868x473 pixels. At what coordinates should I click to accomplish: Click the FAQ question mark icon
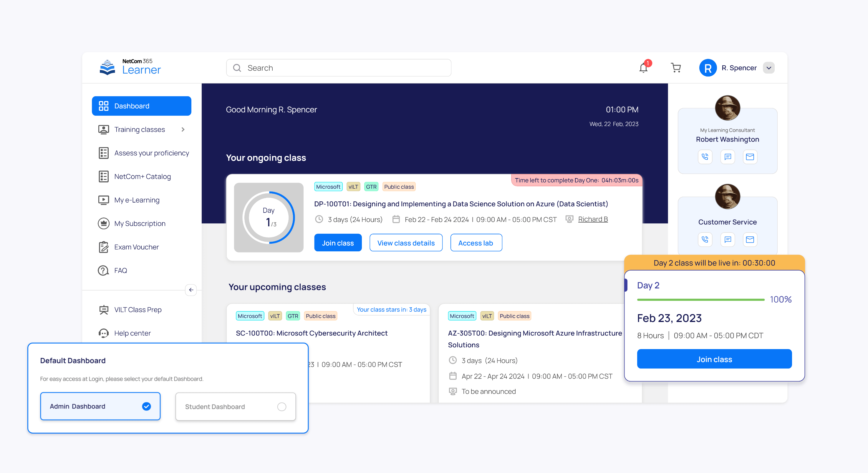coord(103,270)
